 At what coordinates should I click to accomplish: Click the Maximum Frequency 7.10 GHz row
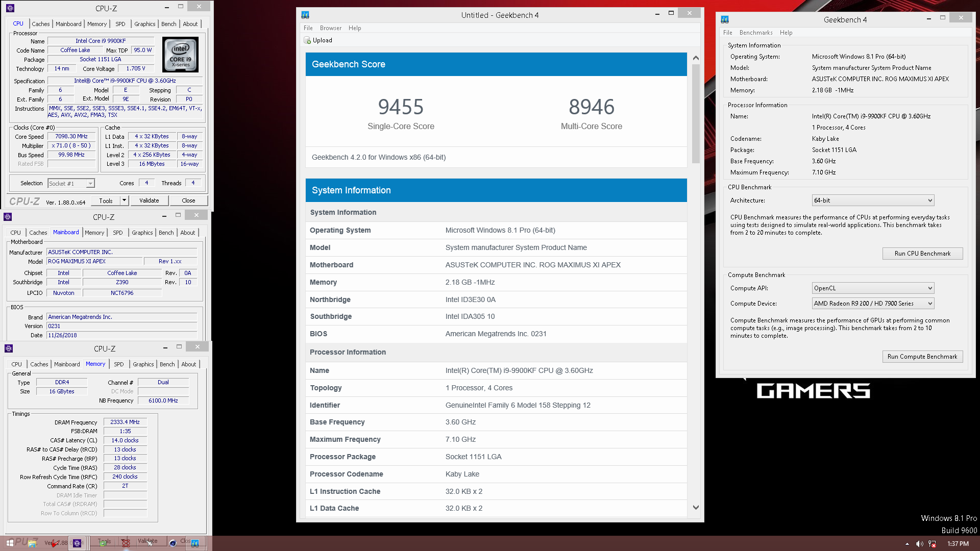point(496,439)
